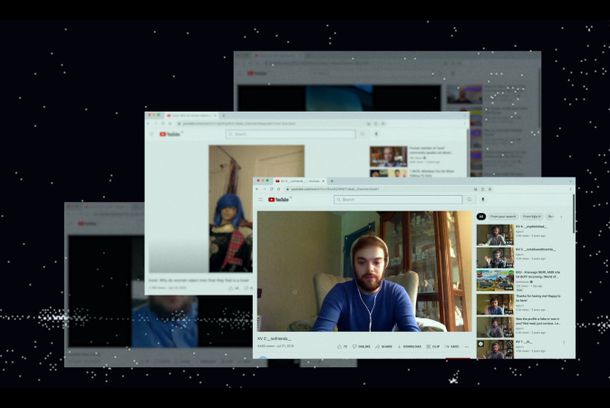Click the YouTube logo in the rear top window
This screenshot has height=408, width=610.
point(257,73)
